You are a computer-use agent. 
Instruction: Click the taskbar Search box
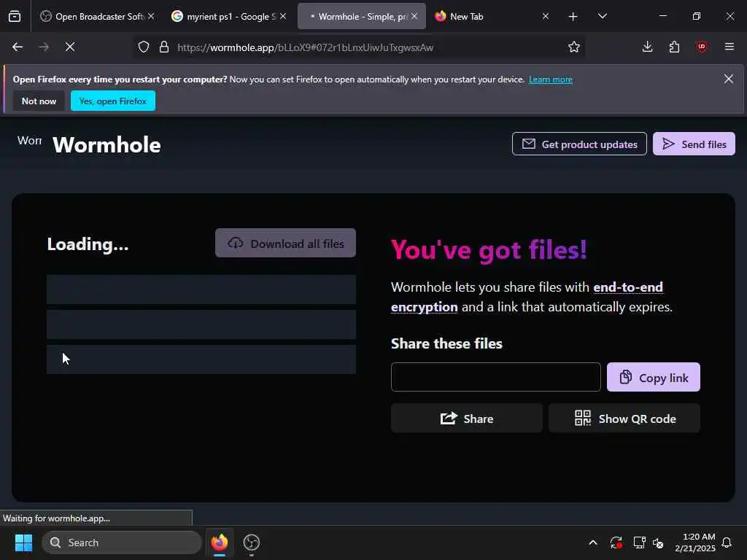tap(122, 542)
